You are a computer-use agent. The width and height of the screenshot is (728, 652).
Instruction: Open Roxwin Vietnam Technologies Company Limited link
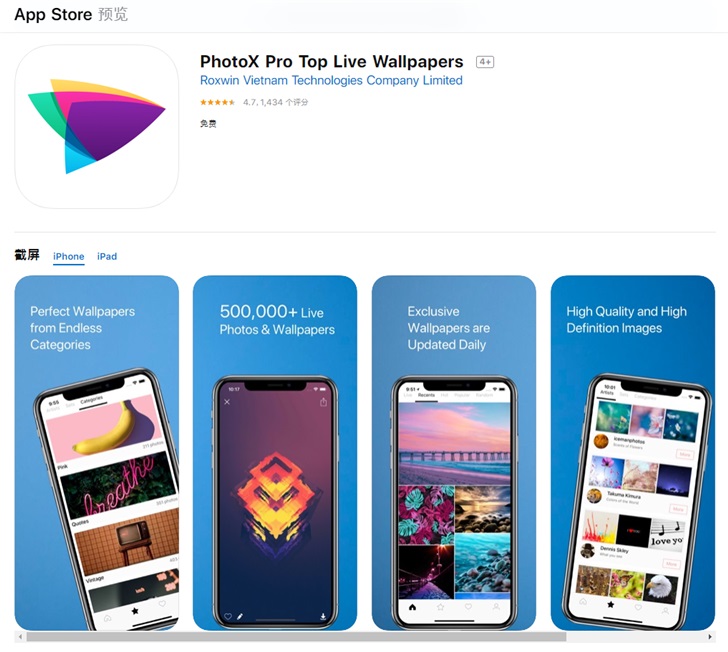(x=331, y=80)
